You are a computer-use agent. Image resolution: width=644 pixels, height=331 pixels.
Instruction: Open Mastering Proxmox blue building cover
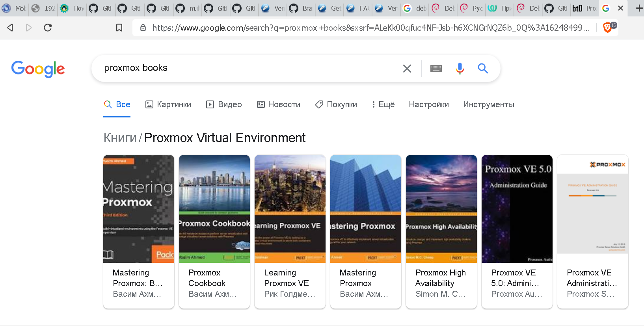[x=366, y=209]
